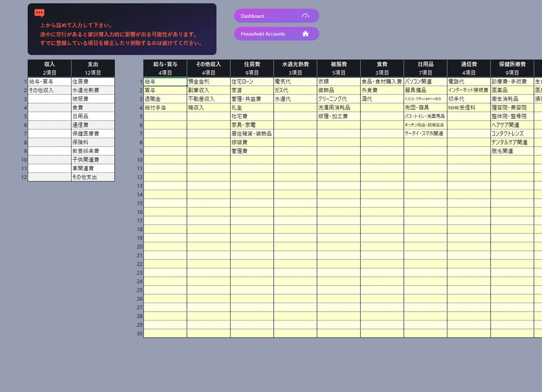
Task: Click the 預金金利 cell
Action: click(x=209, y=82)
